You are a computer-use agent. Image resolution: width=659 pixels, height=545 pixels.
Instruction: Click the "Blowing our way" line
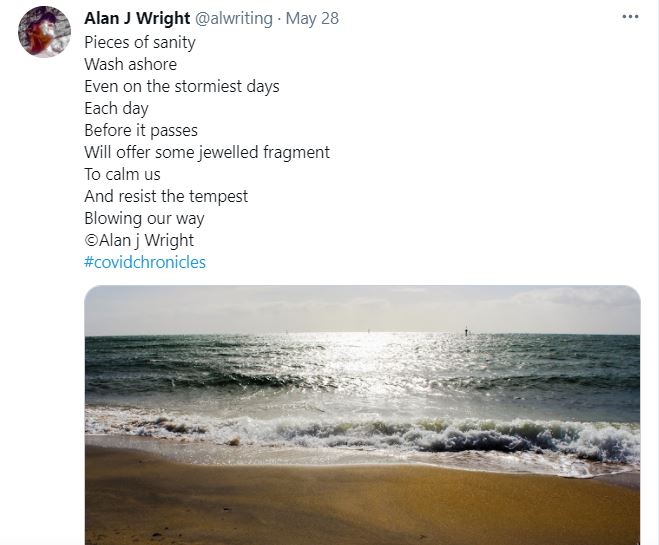(x=144, y=218)
